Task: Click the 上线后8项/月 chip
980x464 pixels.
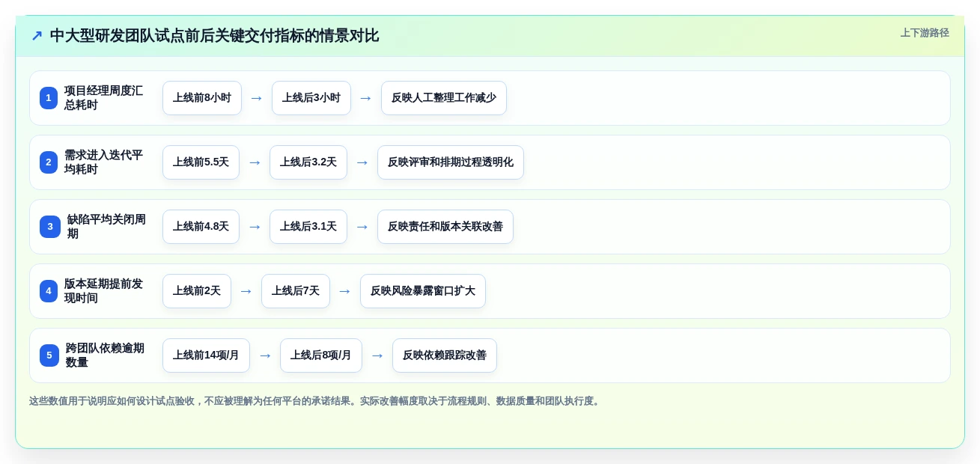Action: coord(321,355)
